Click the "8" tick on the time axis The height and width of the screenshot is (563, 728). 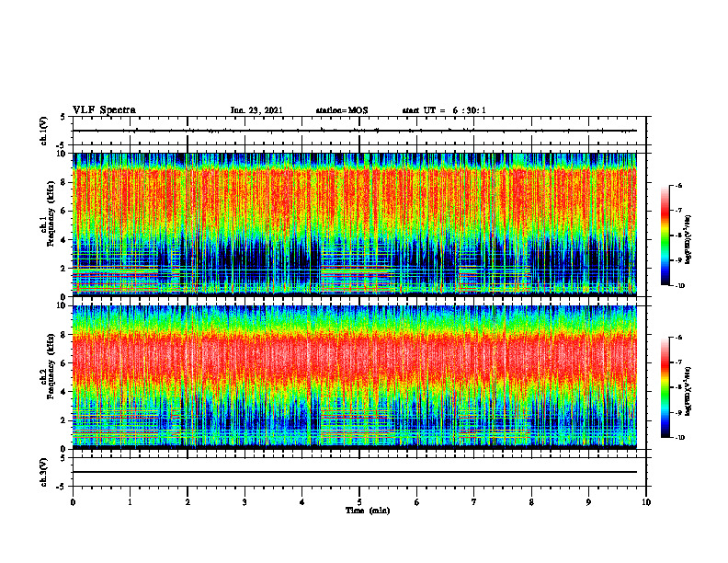(531, 502)
